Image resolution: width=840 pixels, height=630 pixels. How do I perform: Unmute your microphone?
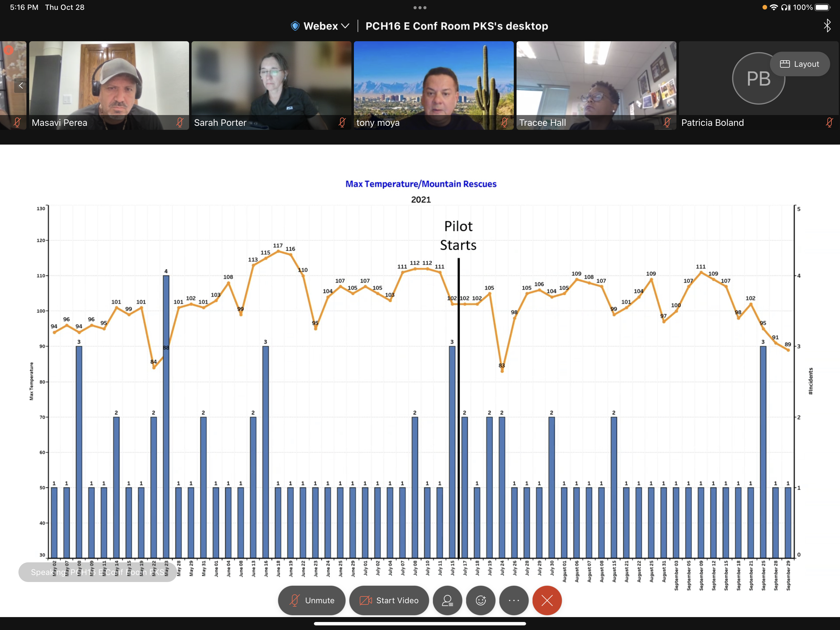pos(311,600)
